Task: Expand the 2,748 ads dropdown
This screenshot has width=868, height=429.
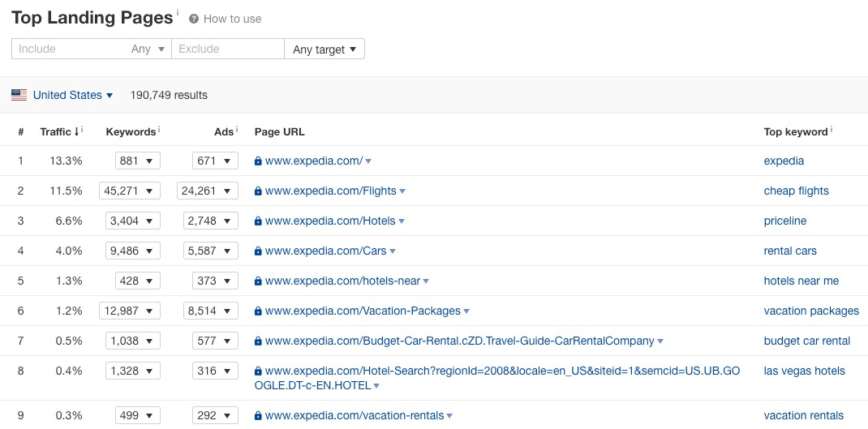Action: [211, 221]
